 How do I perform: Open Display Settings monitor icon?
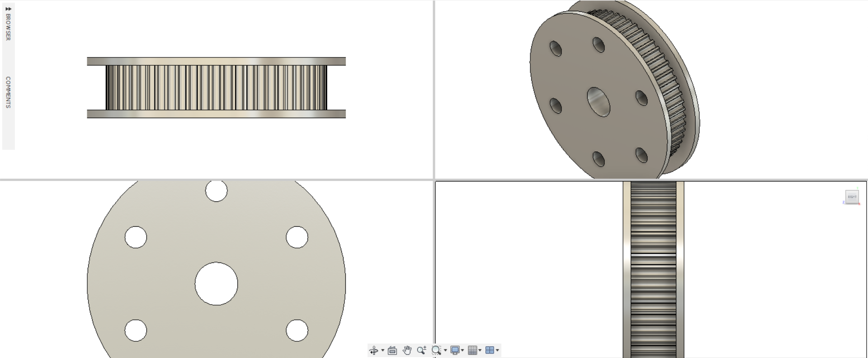pos(455,350)
